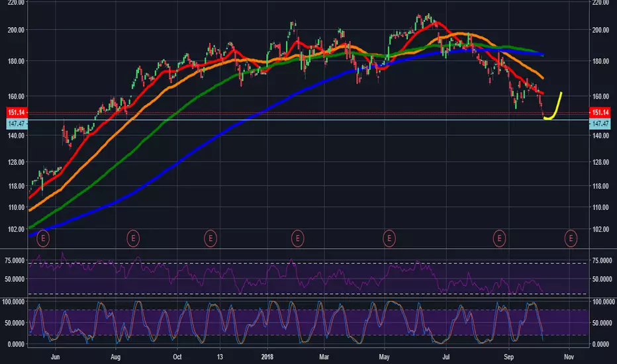The height and width of the screenshot is (364, 617).
Task: Click 118.00 on the right price axis
Action: click(600, 186)
